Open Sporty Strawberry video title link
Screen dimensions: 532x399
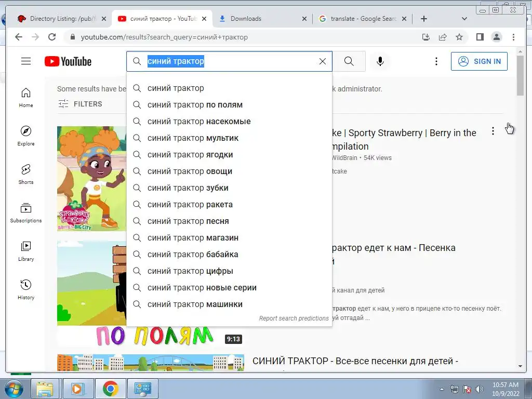404,139
